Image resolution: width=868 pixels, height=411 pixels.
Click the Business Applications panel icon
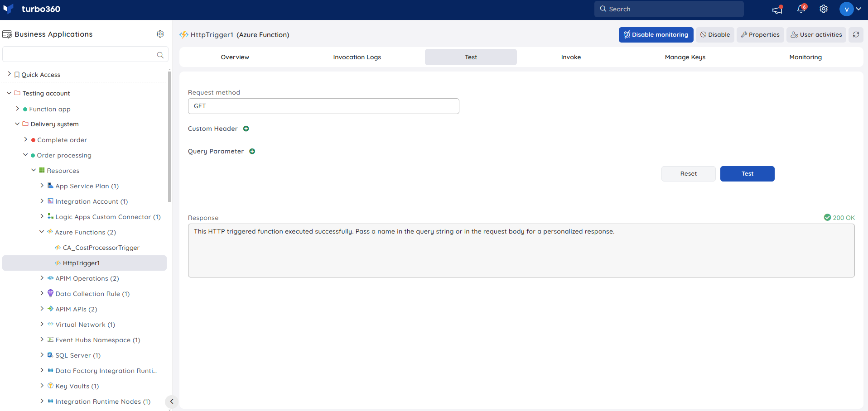pos(7,34)
